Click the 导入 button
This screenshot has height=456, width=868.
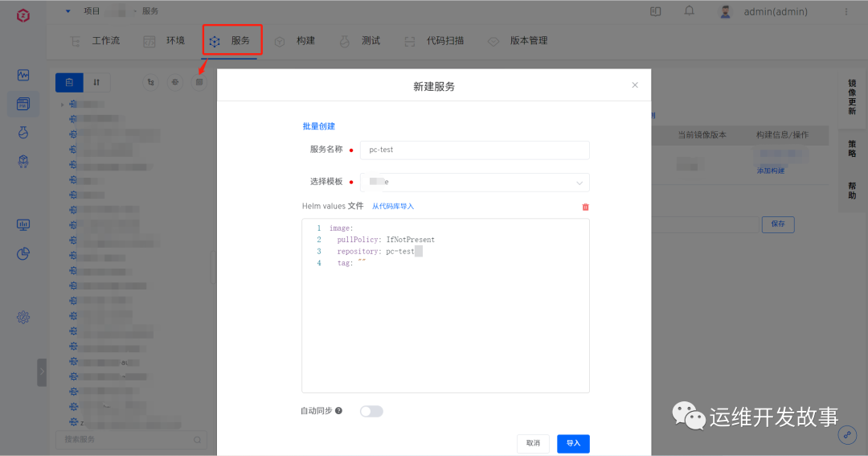coord(573,443)
